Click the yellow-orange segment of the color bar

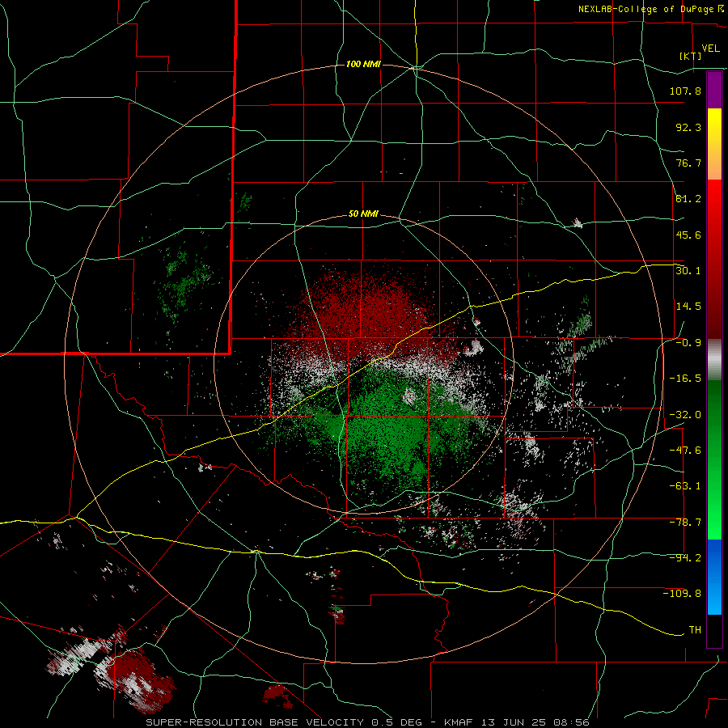[714, 144]
